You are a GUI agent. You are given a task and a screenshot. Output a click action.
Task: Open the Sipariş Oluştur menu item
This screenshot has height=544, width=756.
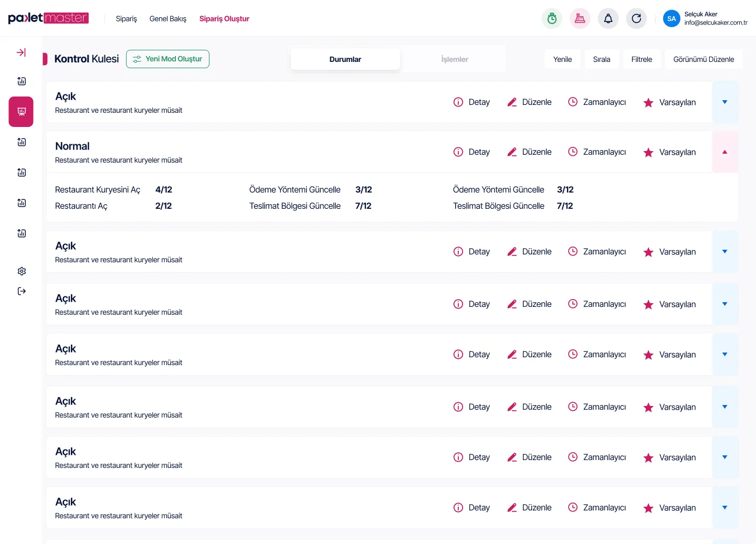224,19
